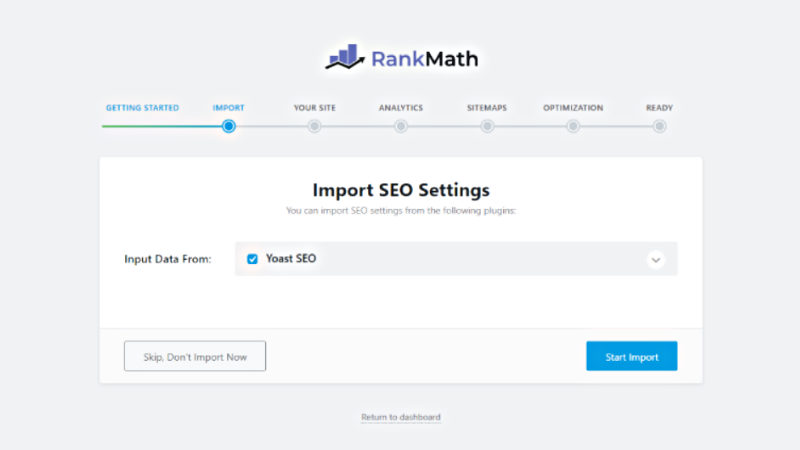Viewport: 800px width, 450px height.
Task: Click the Input Data From label
Action: tap(167, 259)
